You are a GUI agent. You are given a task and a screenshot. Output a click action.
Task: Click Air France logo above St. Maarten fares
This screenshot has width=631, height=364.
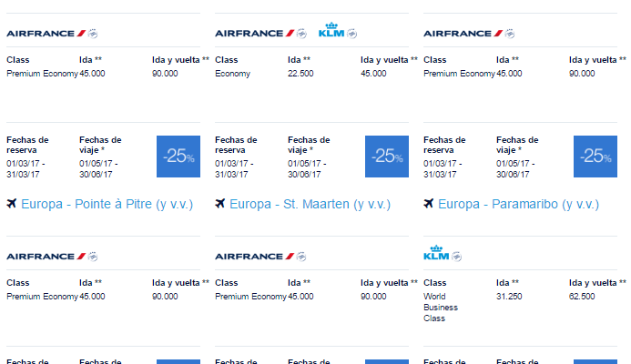pos(254,257)
